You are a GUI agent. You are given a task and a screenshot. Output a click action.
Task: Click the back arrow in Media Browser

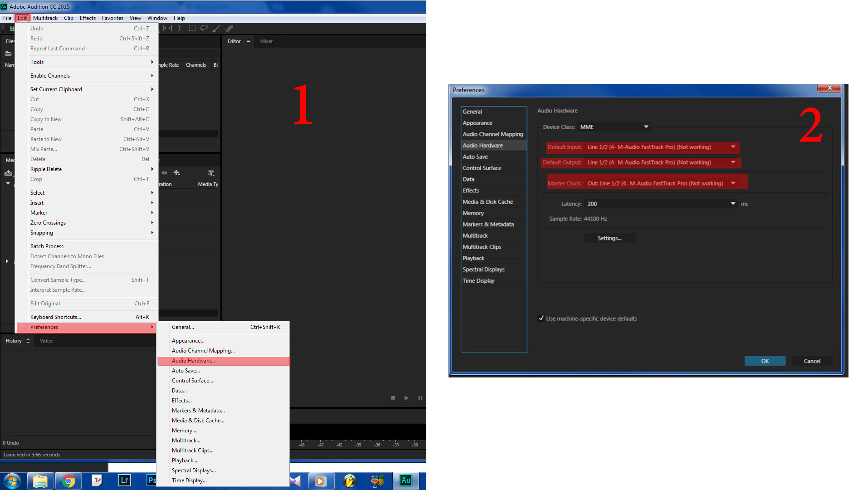tap(164, 172)
